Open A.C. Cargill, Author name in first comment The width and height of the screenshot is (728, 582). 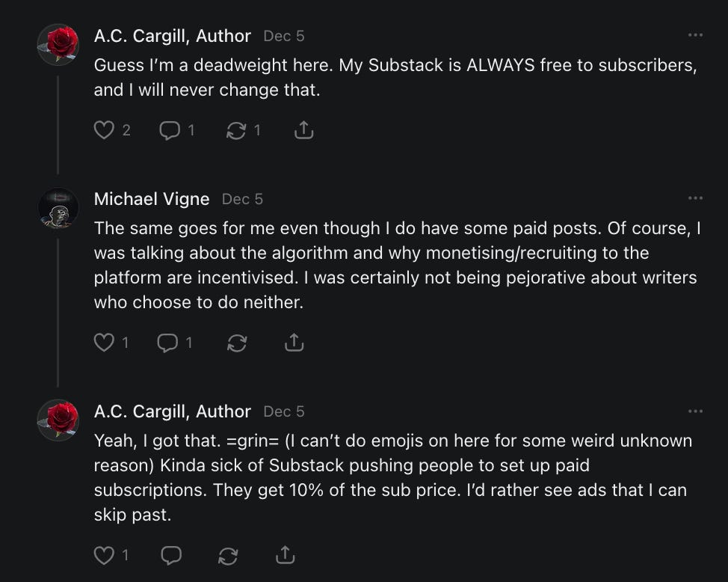[172, 36]
